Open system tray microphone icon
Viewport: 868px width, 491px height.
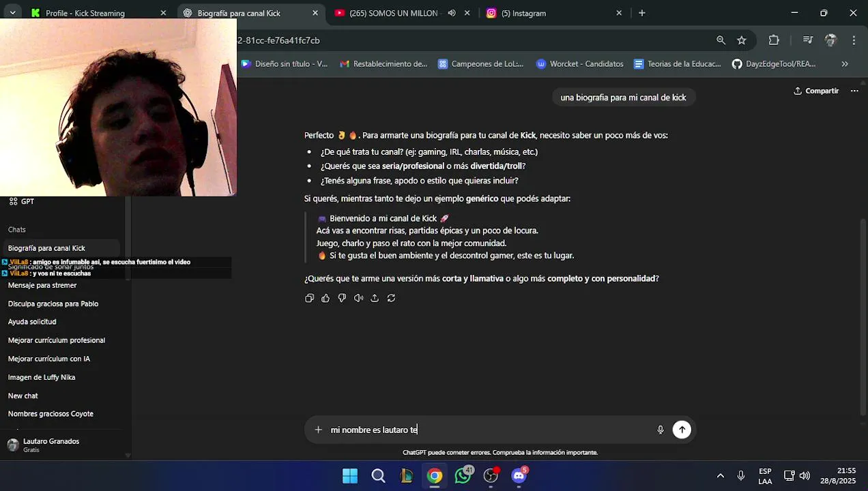pos(741,476)
